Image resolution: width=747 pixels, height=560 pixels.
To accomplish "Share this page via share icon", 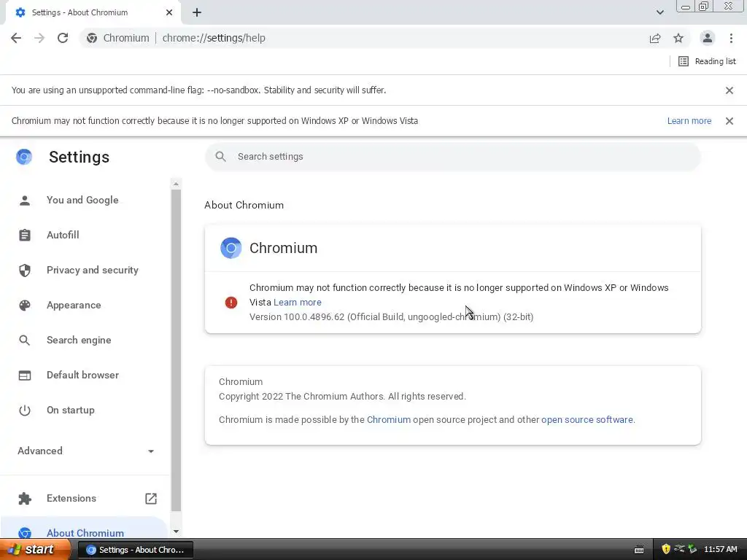I will (655, 38).
